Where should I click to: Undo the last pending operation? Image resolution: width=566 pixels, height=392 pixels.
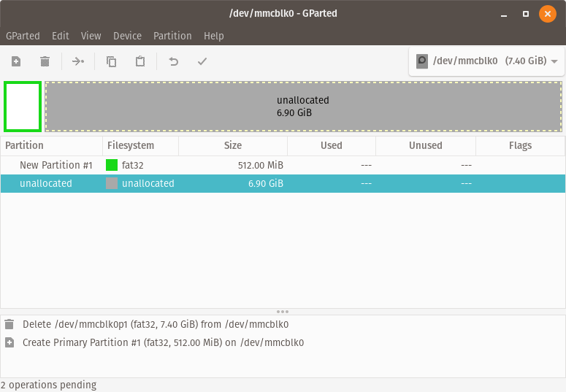pyautogui.click(x=173, y=62)
